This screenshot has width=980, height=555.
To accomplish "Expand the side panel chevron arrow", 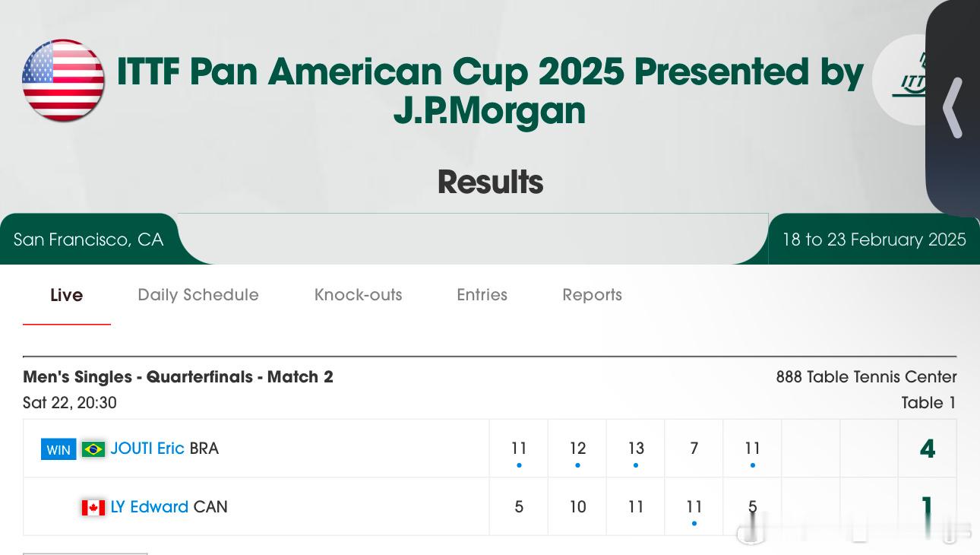I will (953, 108).
